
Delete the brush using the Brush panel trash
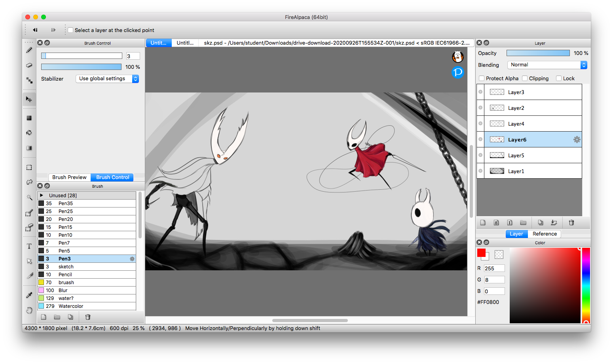88,317
